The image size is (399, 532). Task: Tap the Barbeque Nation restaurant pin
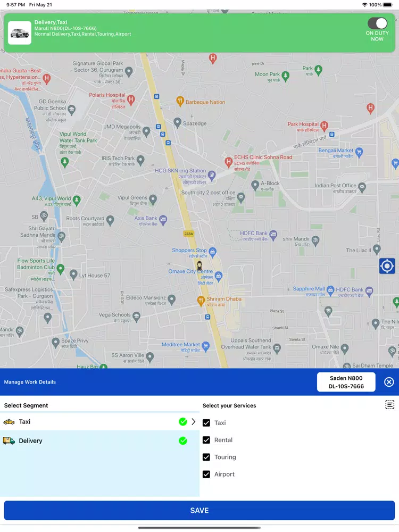tap(180, 101)
